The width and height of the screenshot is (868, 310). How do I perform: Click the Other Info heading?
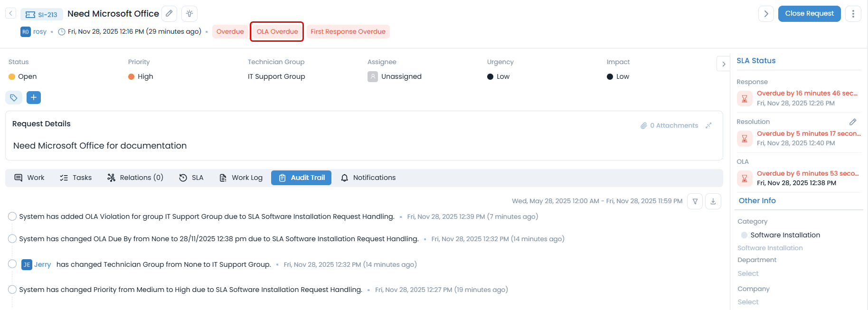pyautogui.click(x=757, y=201)
